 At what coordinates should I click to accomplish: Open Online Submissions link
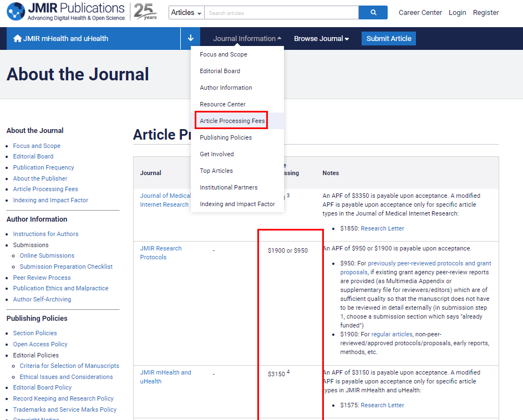click(47, 255)
